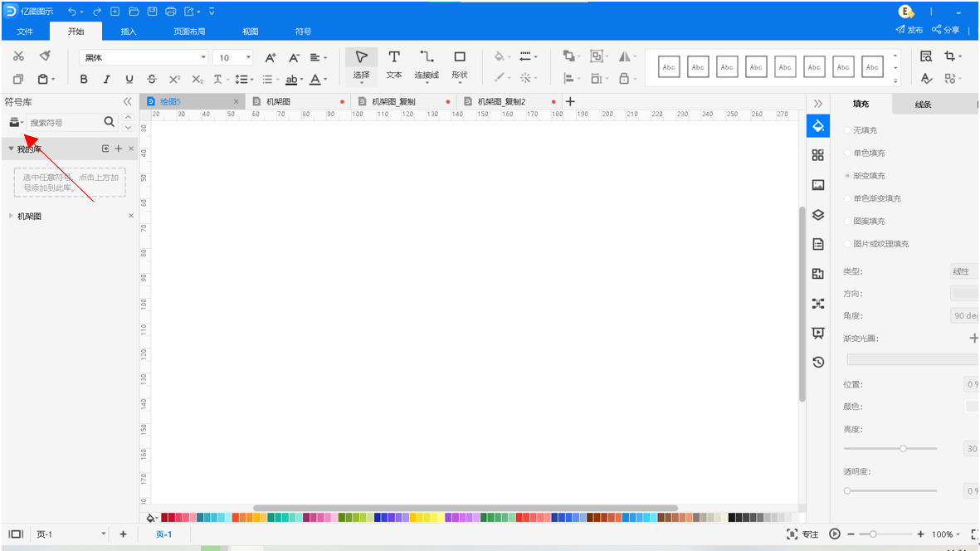
Task: Click the symbol search input field
Action: pyautogui.click(x=65, y=123)
